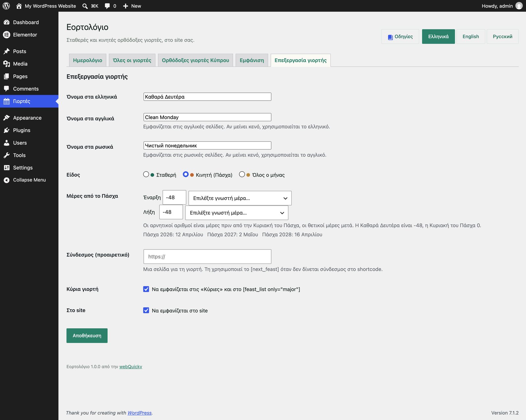This screenshot has height=420, width=526.
Task: Click the plus icon for New
Action: [x=126, y=6]
